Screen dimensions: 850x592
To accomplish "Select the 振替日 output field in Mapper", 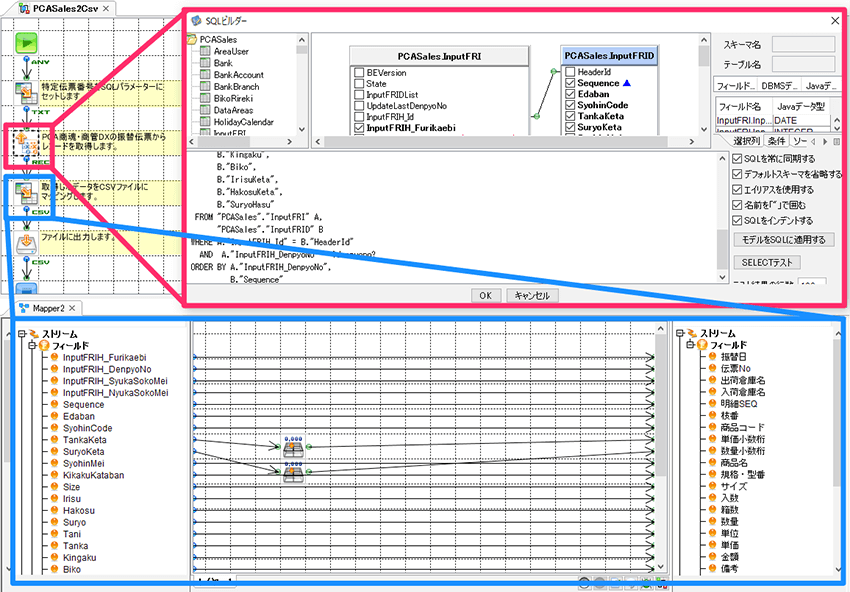I will (x=733, y=357).
